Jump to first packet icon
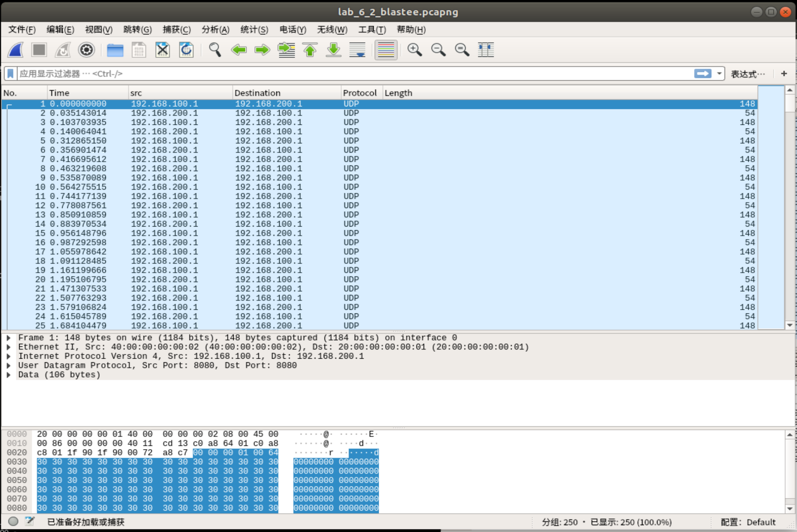Viewport: 797px width, 532px height. pyautogui.click(x=310, y=50)
